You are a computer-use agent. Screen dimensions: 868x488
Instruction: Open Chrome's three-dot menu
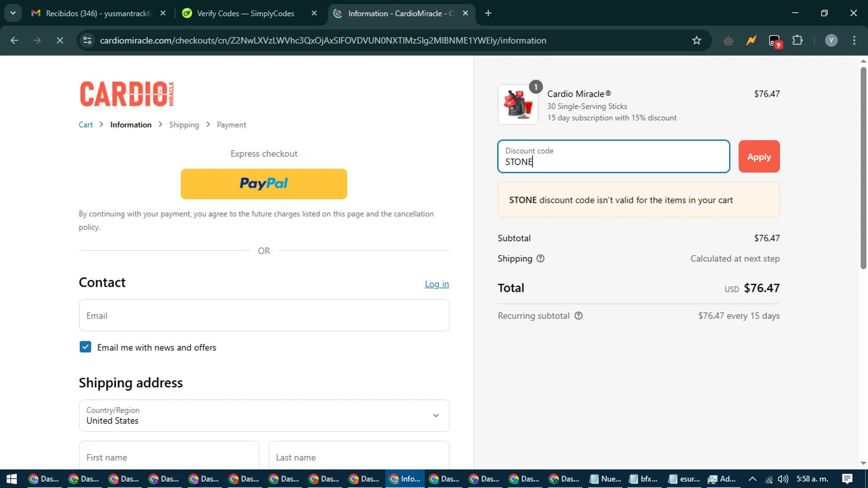coord(854,41)
